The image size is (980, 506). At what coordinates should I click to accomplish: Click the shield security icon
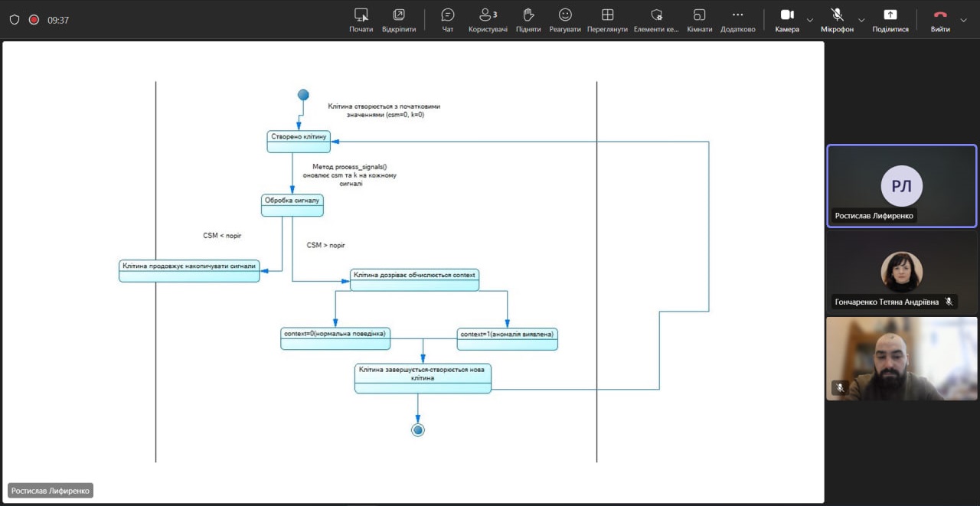[15, 20]
